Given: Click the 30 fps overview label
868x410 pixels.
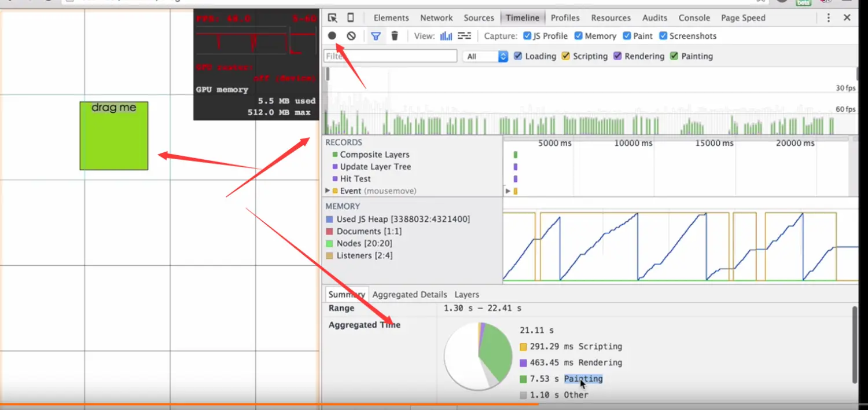Looking at the screenshot, I should (x=845, y=88).
